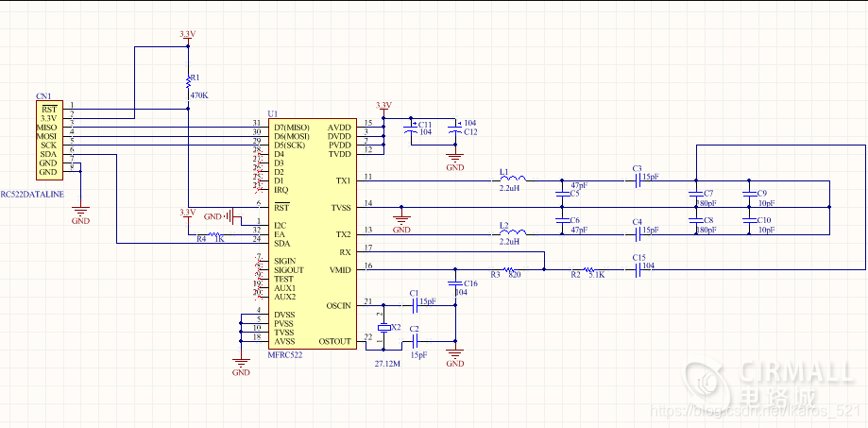
Task: Click the MFRC522 part name label
Action: (x=284, y=354)
